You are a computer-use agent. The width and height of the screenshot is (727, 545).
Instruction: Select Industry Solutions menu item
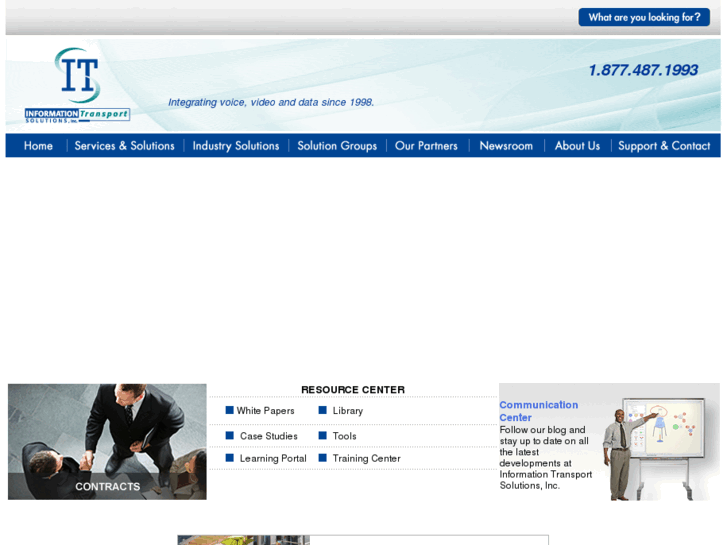coord(236,146)
